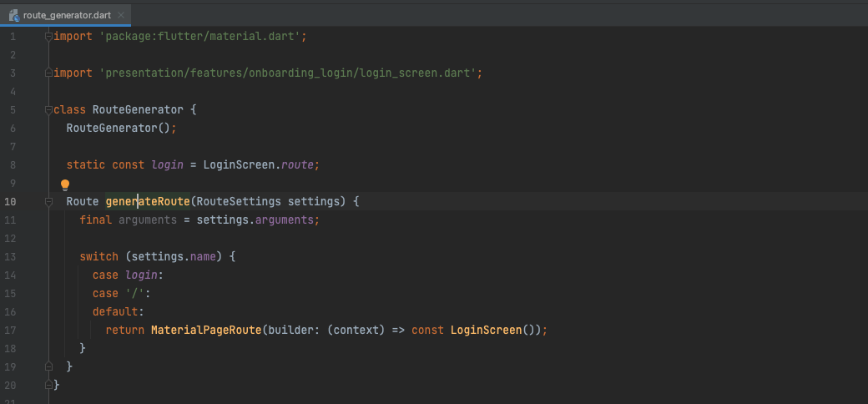Close the route_generator.dart tab
868x404 pixels.
click(x=121, y=15)
